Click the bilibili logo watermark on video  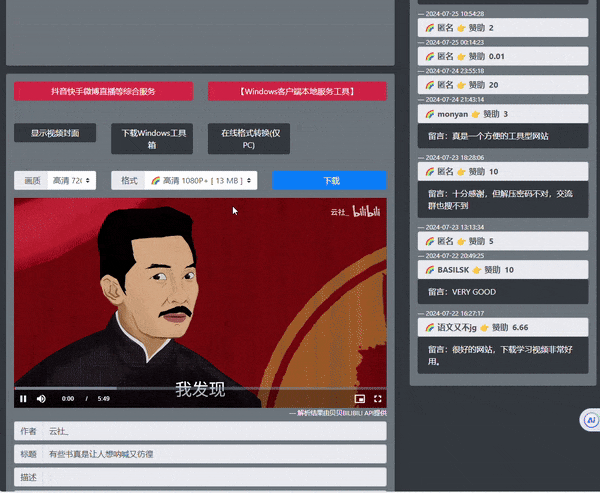tap(366, 212)
